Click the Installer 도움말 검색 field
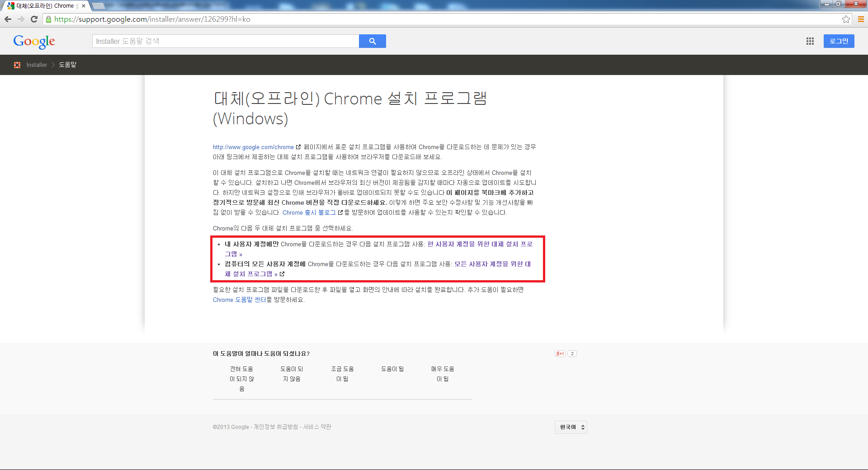The height and width of the screenshot is (470, 868). pos(226,41)
